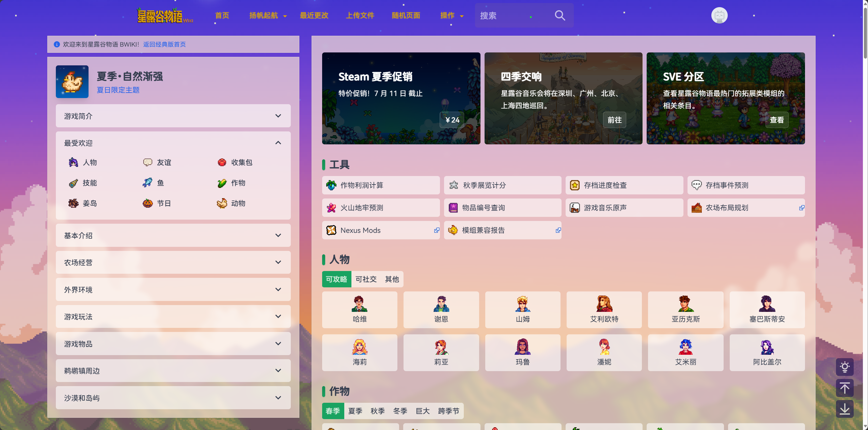Screen dimensions: 868x430
Task: Click the ¥24 Steam sale button
Action: [452, 120]
